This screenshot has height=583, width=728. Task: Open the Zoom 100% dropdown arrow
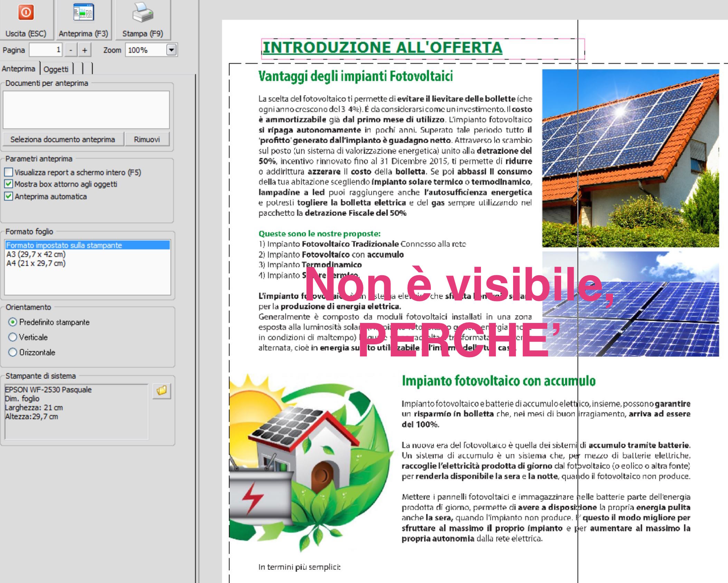pyautogui.click(x=171, y=50)
